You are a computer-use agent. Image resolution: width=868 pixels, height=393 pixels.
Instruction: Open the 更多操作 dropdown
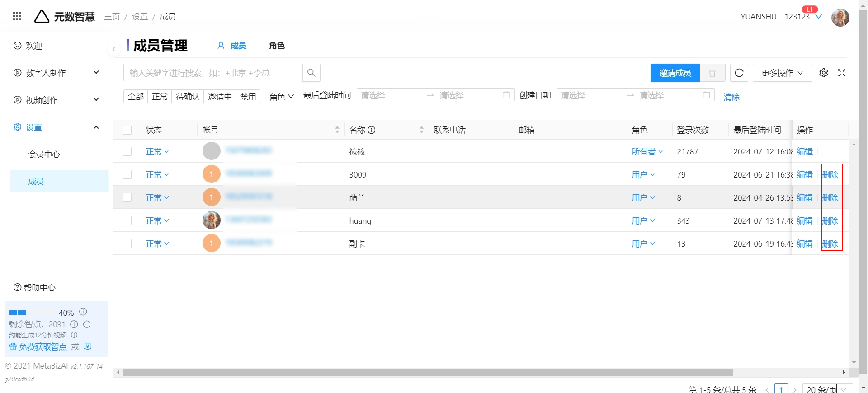click(782, 73)
